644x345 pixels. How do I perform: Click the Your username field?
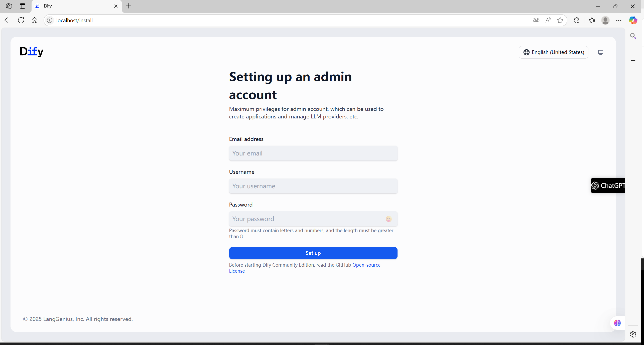click(x=313, y=186)
